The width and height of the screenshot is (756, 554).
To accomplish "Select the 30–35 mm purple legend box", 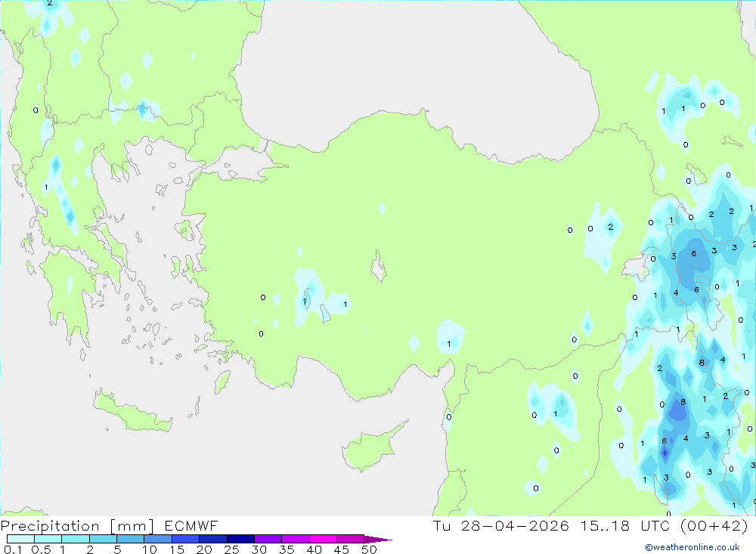I will pos(268,539).
